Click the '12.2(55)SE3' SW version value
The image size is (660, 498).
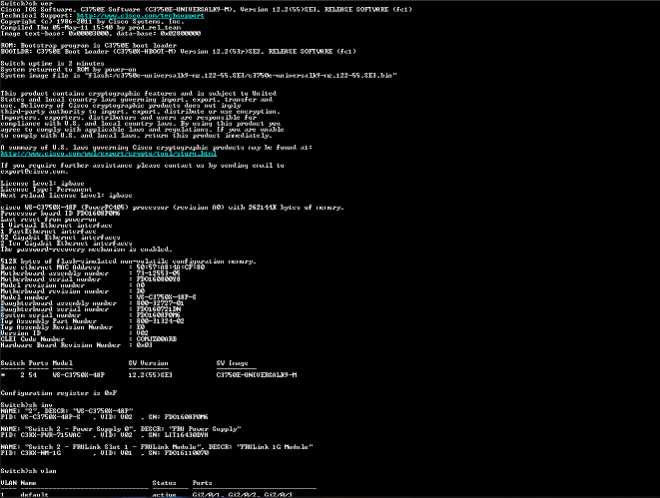click(x=151, y=375)
